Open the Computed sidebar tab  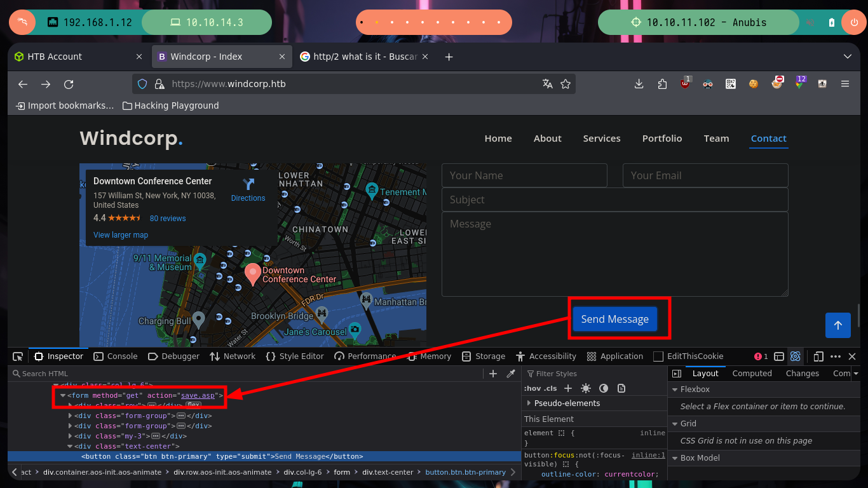point(752,374)
